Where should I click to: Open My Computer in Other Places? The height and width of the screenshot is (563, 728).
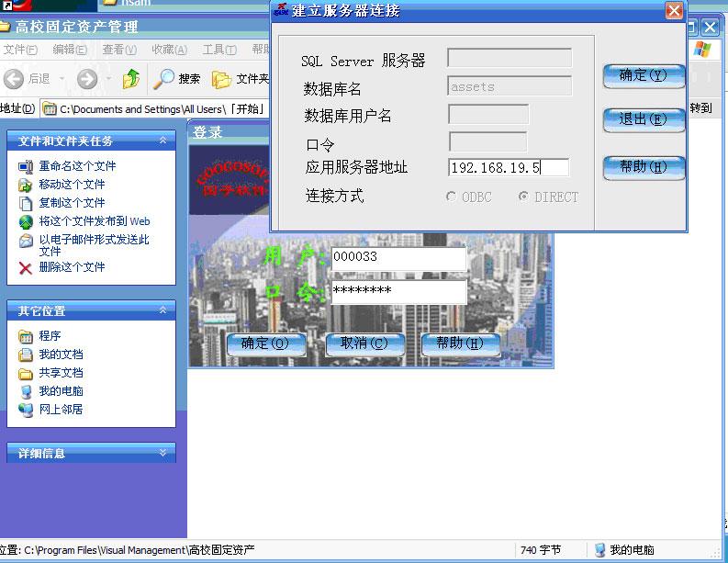[x=26, y=391]
